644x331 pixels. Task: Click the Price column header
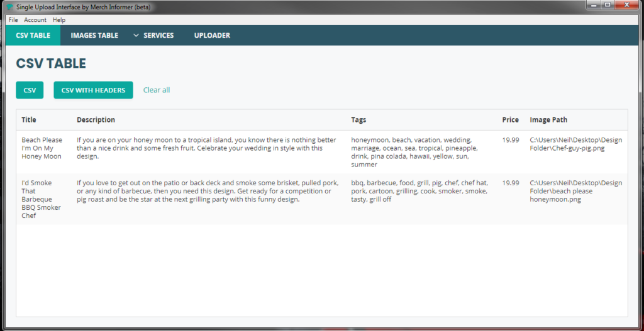coord(511,120)
